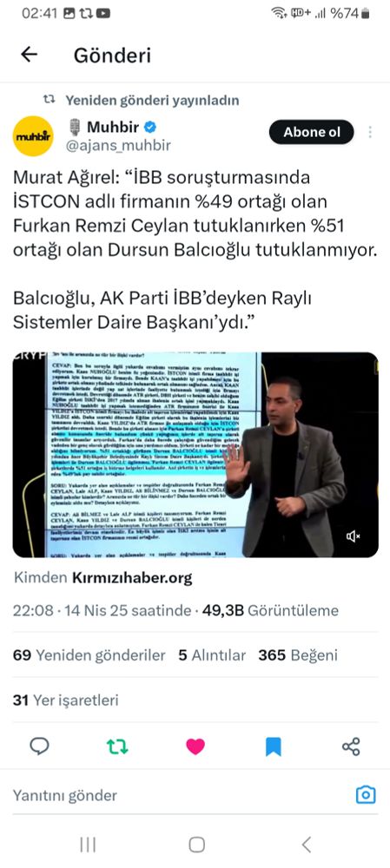View the 69 Yeniden gönderiler list

coord(89,655)
